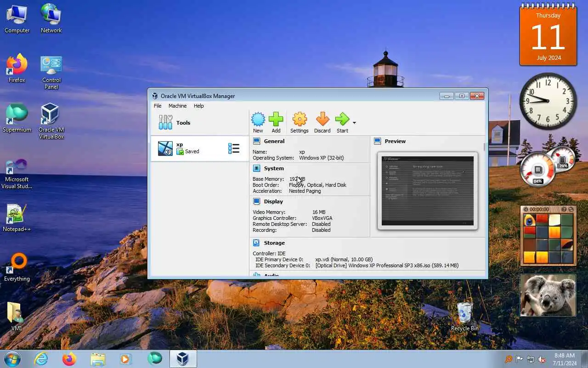Open Firefox from the taskbar
Screen dimensions: 588x368
(69, 359)
